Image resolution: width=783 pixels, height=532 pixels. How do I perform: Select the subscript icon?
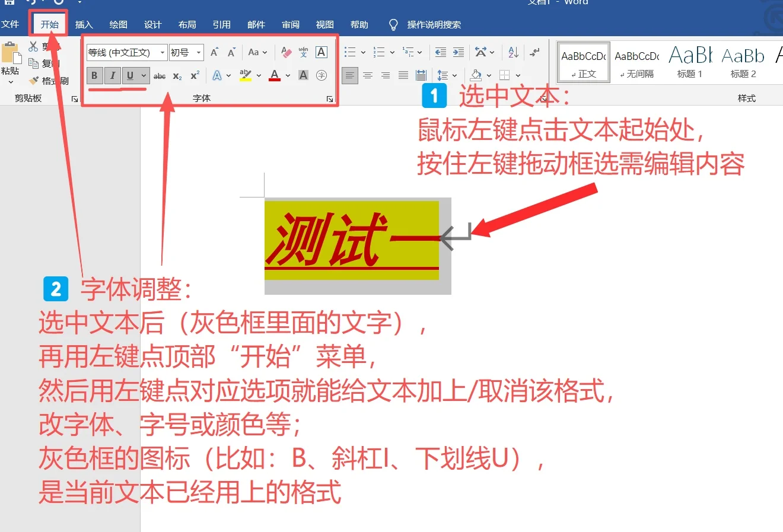click(x=176, y=75)
